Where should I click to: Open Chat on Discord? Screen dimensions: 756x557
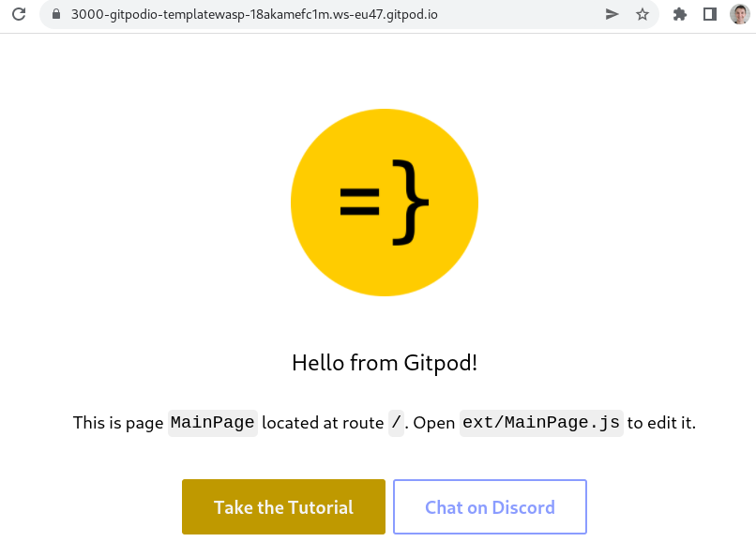tap(490, 506)
